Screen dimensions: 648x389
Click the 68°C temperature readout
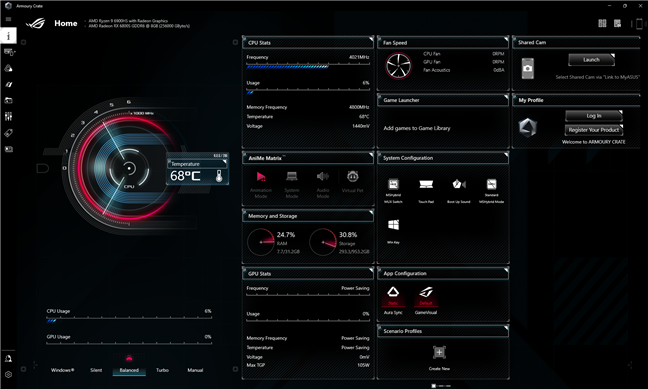click(185, 176)
